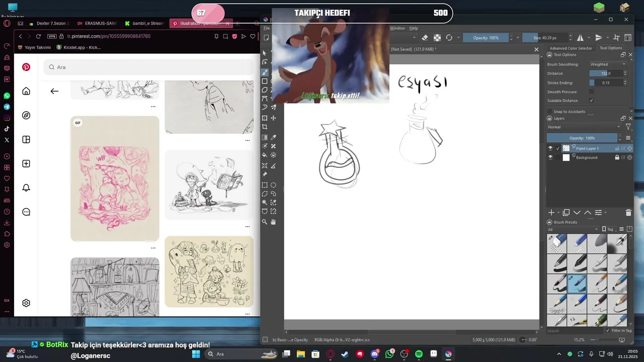Duplicate the layer in Layers panel
Screen dimensions: 644x362
point(566,213)
